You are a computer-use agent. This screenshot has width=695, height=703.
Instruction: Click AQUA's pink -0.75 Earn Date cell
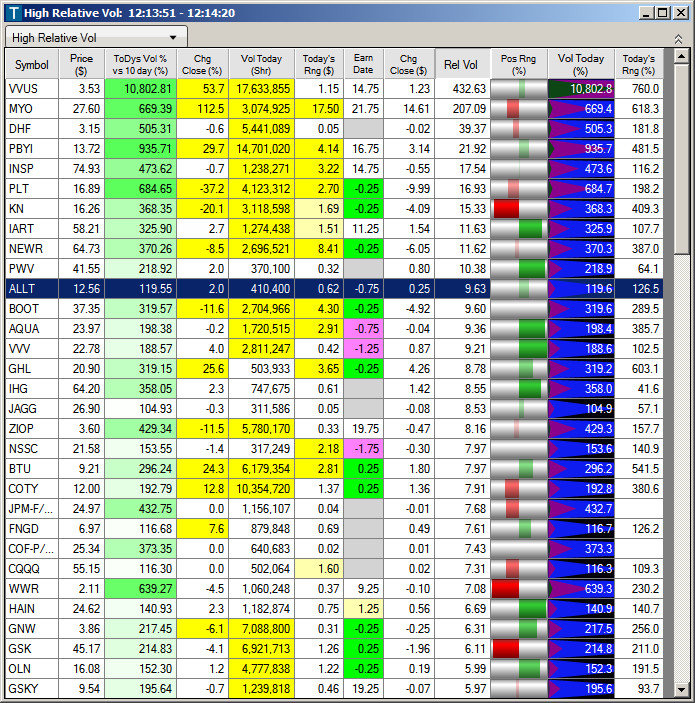[364, 329]
